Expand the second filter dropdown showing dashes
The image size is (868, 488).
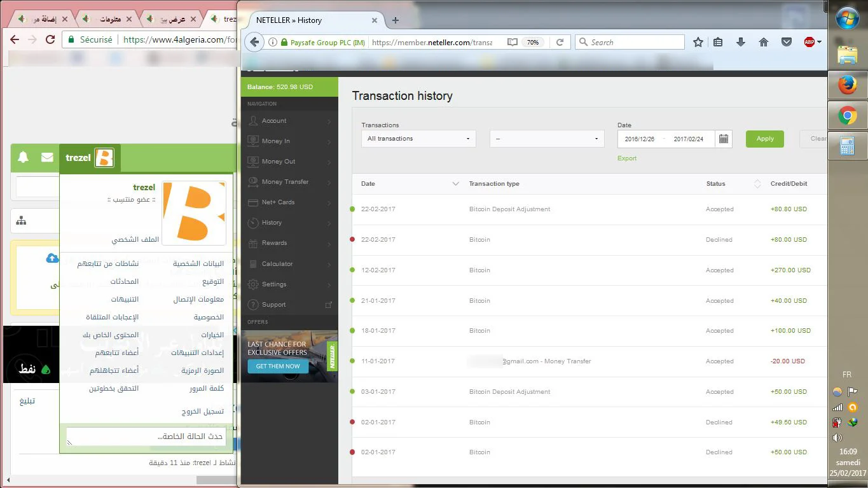pos(546,139)
